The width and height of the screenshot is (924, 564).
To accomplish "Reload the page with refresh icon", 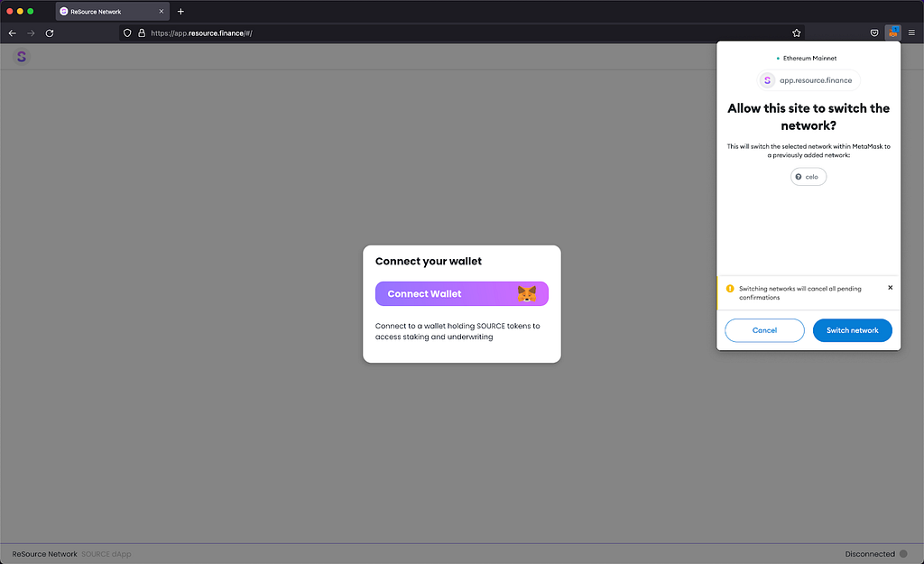I will tap(50, 33).
